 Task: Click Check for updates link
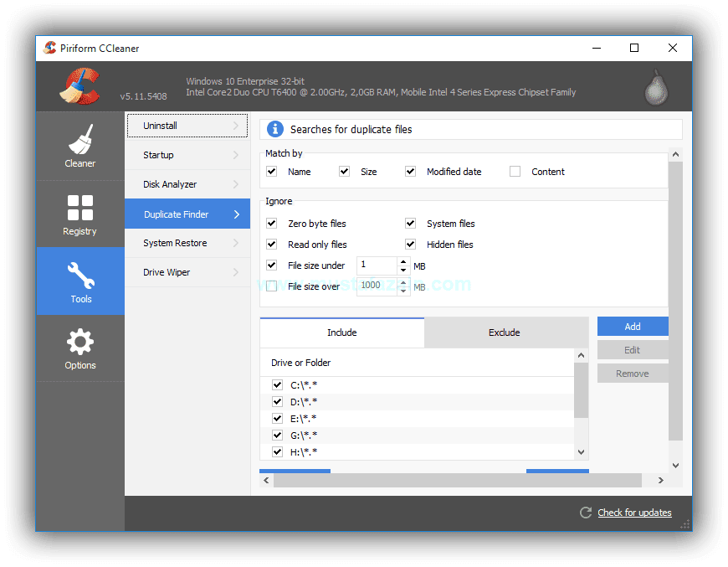tap(634, 513)
